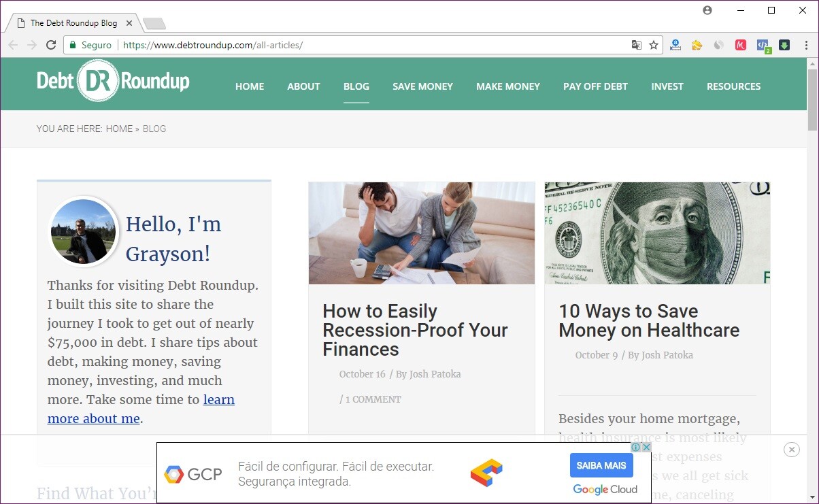Viewport: 819px width, 504px height.
Task: Click author Josh Patoka on October 16 post
Action: pyautogui.click(x=436, y=374)
